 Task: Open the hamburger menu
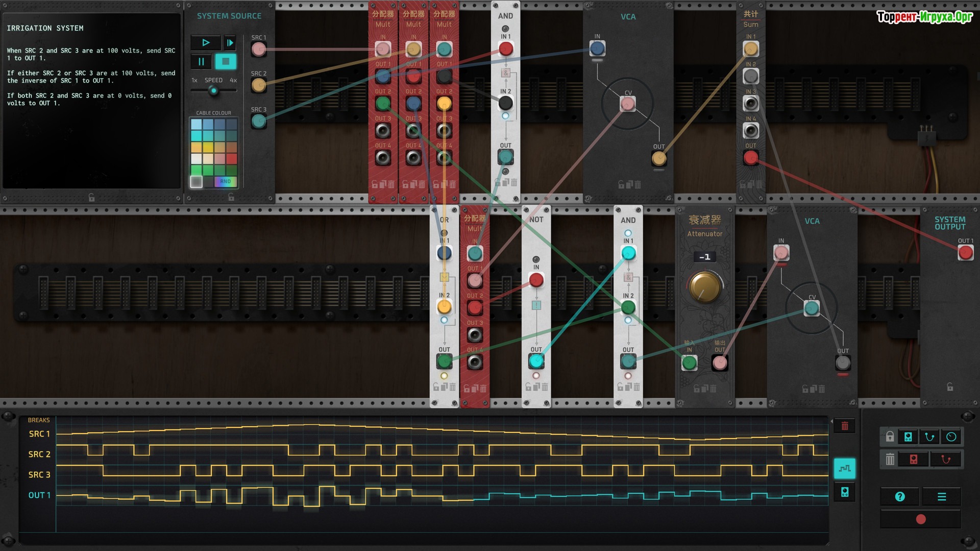click(x=942, y=496)
